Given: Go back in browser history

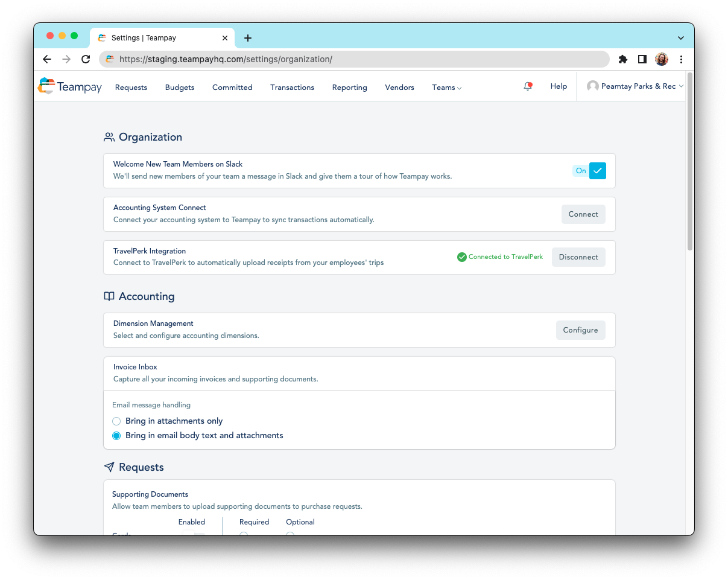Looking at the screenshot, I should coord(47,59).
